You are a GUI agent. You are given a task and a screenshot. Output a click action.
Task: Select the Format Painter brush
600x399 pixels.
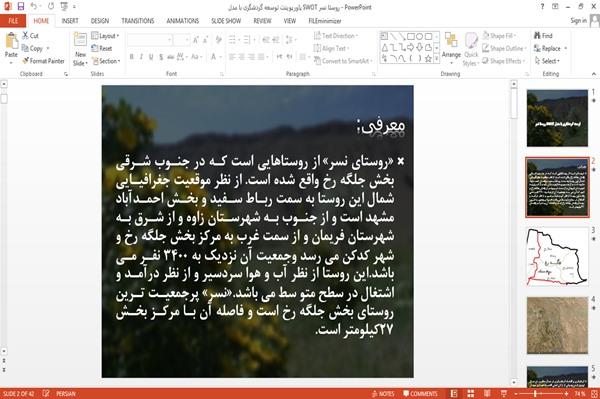26,61
